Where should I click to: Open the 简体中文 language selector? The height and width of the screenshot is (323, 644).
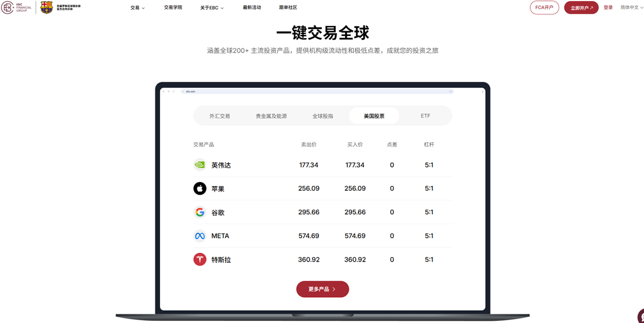(629, 8)
